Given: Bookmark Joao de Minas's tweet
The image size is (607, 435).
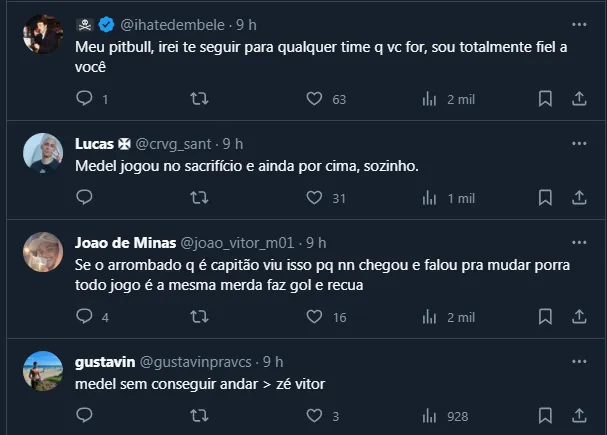Looking at the screenshot, I should pos(545,317).
